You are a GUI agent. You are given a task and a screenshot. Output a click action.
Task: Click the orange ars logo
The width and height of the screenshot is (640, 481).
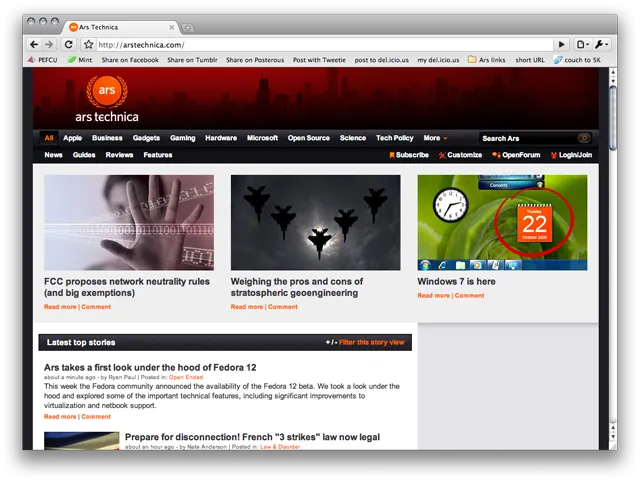point(107,91)
